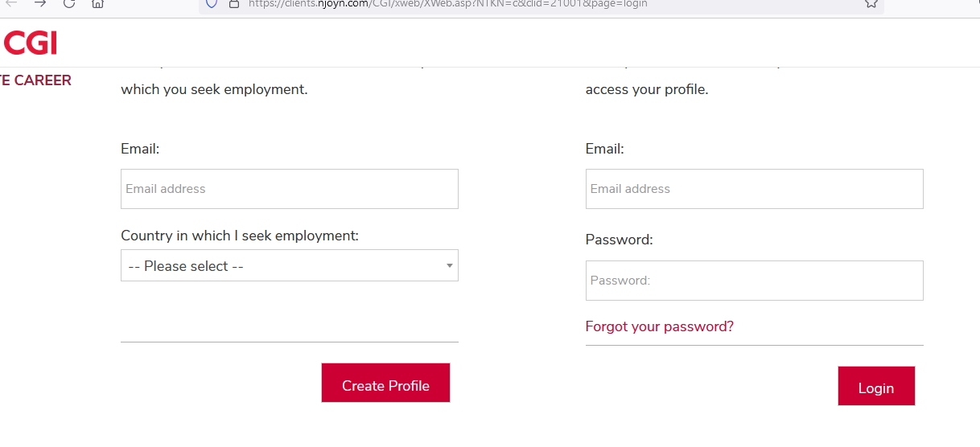The height and width of the screenshot is (447, 980).
Task: Click the "Password:" field label
Action: [619, 240]
